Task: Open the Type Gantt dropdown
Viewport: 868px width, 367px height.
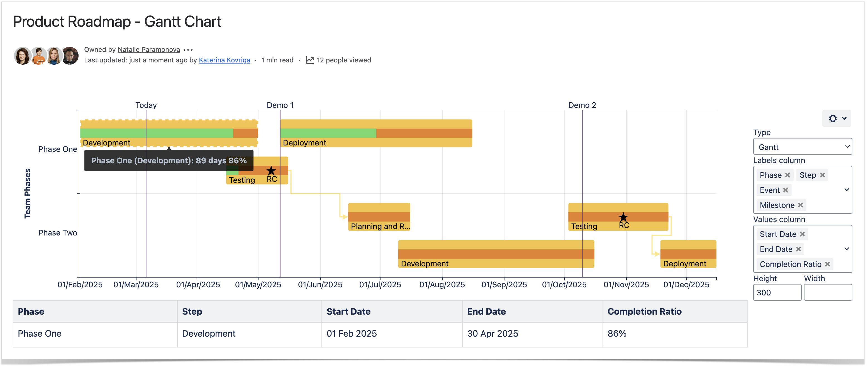Action: [x=802, y=147]
